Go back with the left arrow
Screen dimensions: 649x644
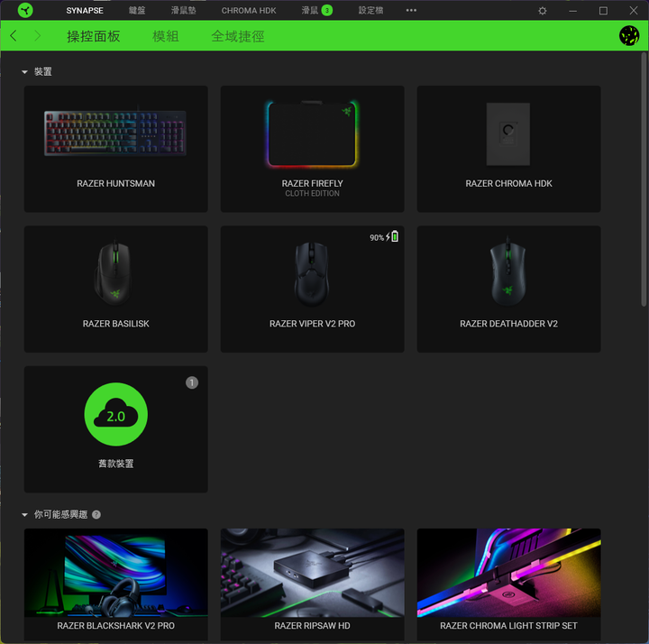[14, 36]
